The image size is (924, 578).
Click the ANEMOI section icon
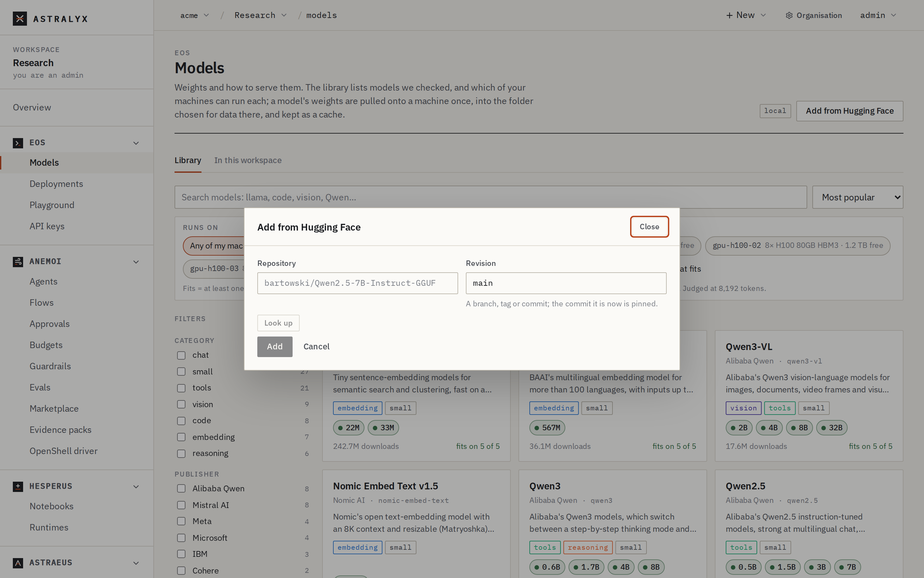tap(18, 262)
